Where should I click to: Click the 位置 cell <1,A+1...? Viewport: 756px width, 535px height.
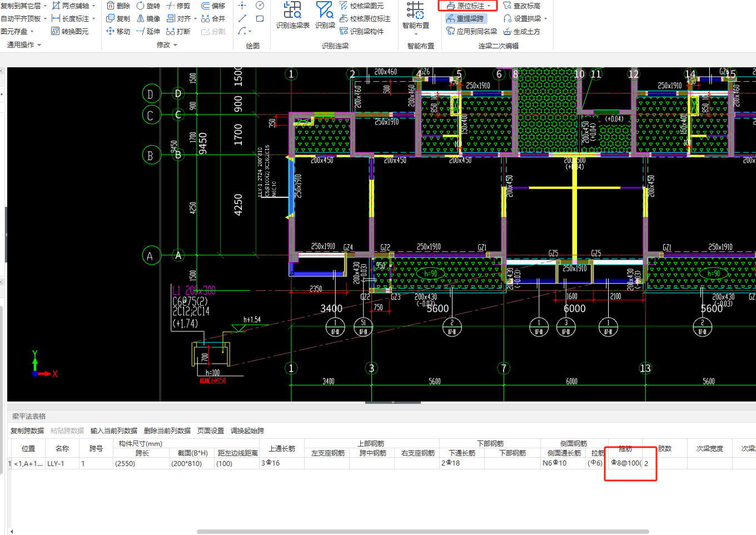coord(28,463)
